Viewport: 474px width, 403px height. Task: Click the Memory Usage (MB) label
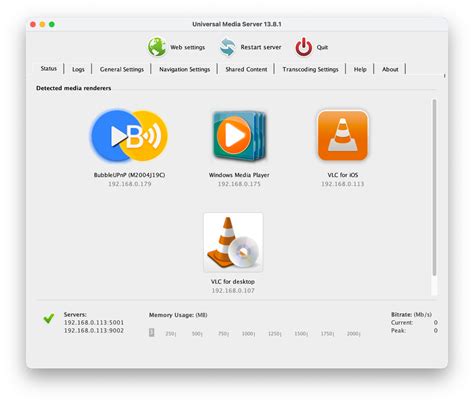178,315
